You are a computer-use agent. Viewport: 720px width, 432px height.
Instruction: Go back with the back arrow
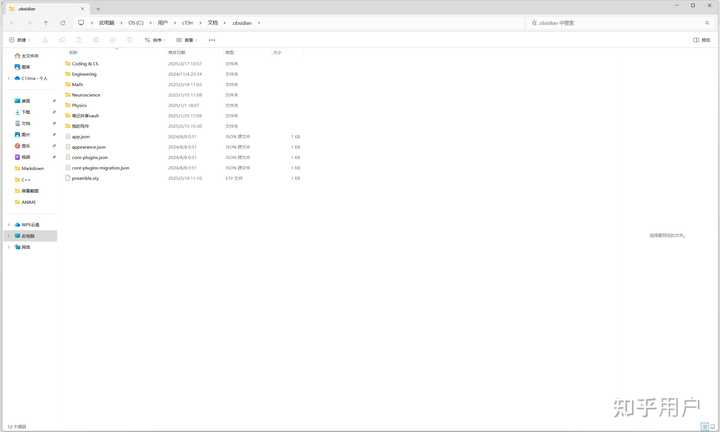coord(12,22)
